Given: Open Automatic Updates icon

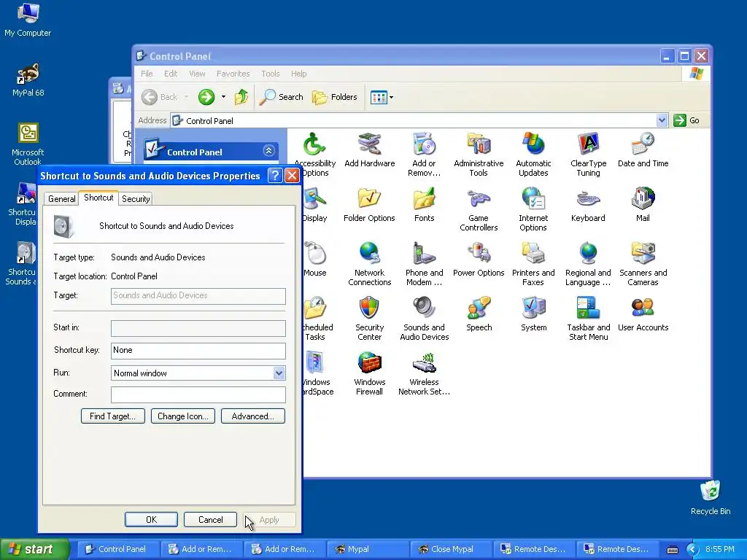Looking at the screenshot, I should (x=533, y=155).
